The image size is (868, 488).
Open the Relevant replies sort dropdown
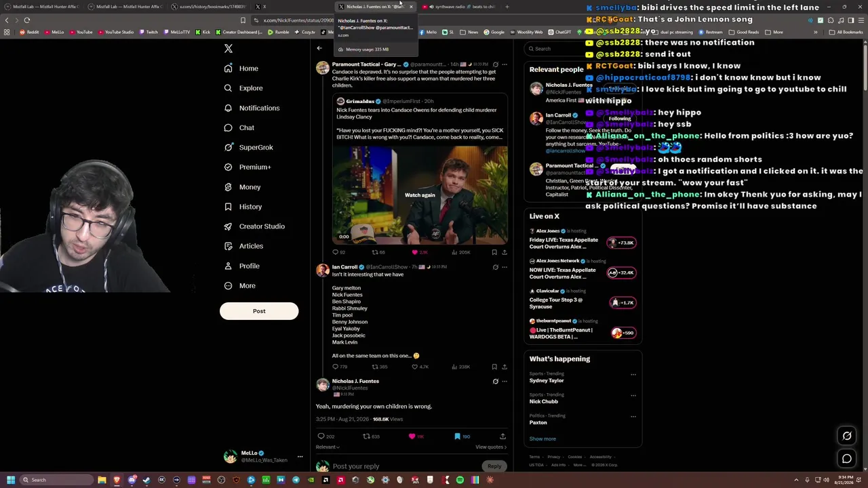click(328, 447)
